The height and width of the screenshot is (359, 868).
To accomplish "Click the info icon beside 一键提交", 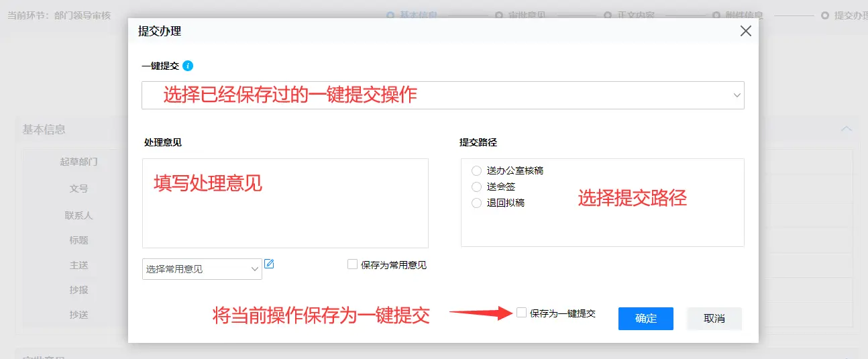I will point(188,66).
